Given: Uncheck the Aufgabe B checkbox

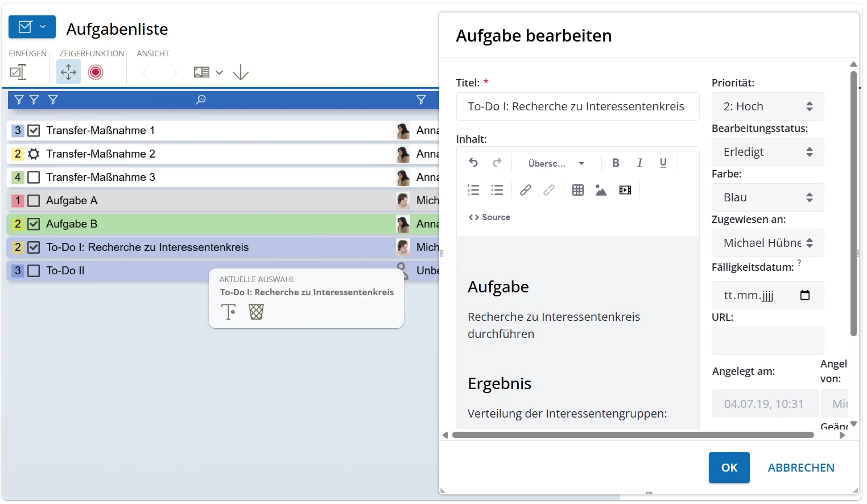Looking at the screenshot, I should point(34,224).
